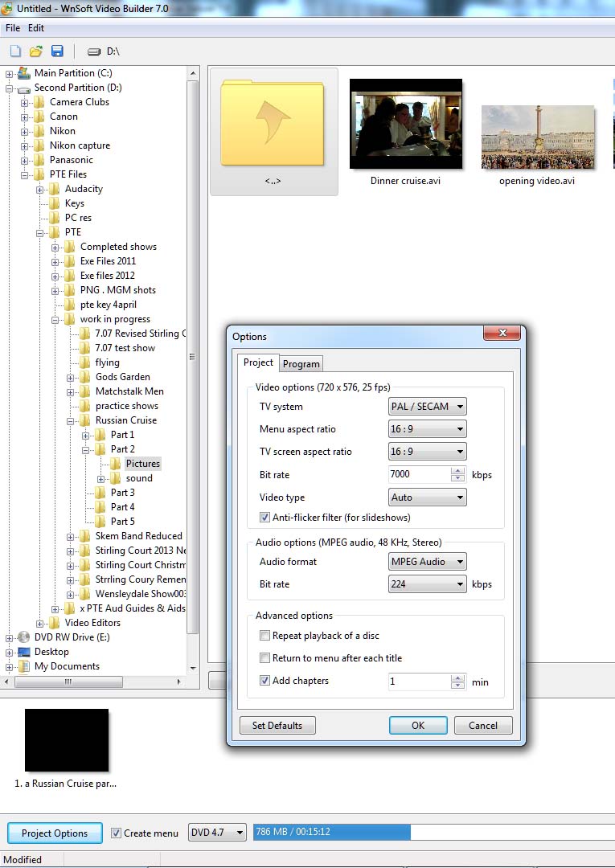Select the Desktop icon in tree
Screen dimensions: 615x868
click(x=24, y=652)
